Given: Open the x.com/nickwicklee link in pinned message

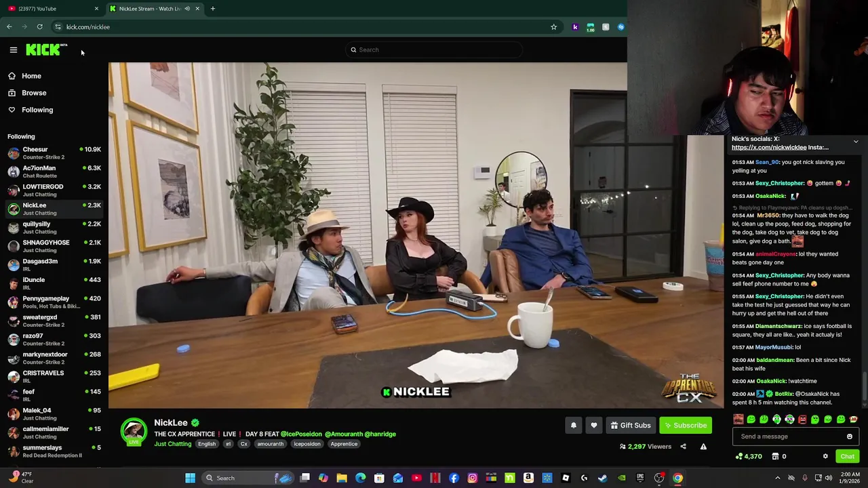Looking at the screenshot, I should click(769, 147).
